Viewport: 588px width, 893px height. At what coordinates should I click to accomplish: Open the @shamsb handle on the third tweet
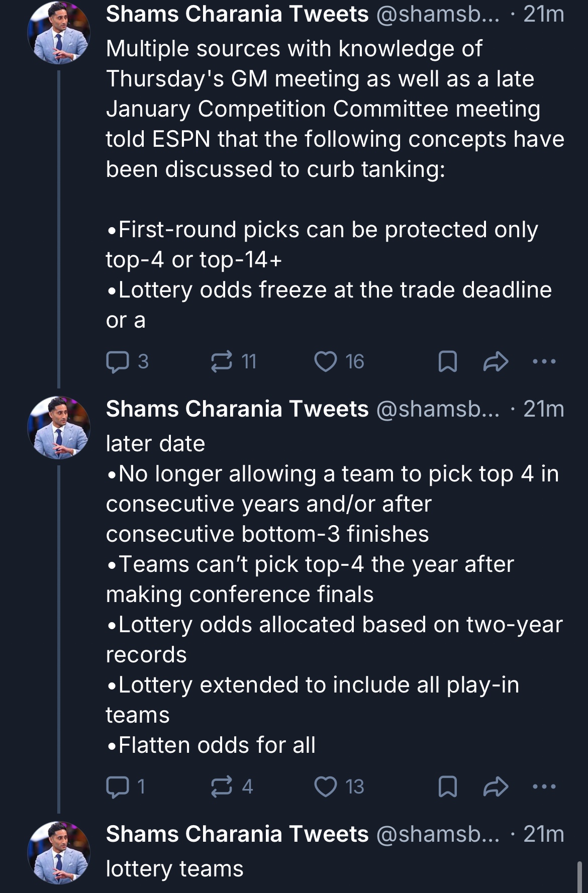[x=437, y=834]
